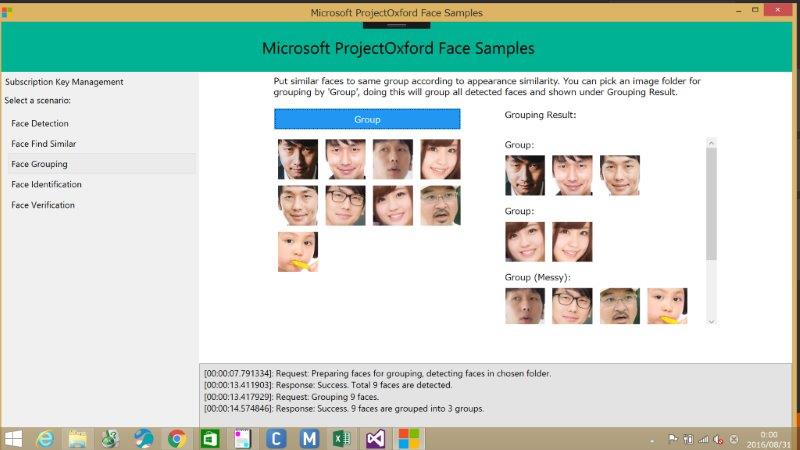
Task: Click the app logo icon in title bar
Action: pyautogui.click(x=7, y=12)
